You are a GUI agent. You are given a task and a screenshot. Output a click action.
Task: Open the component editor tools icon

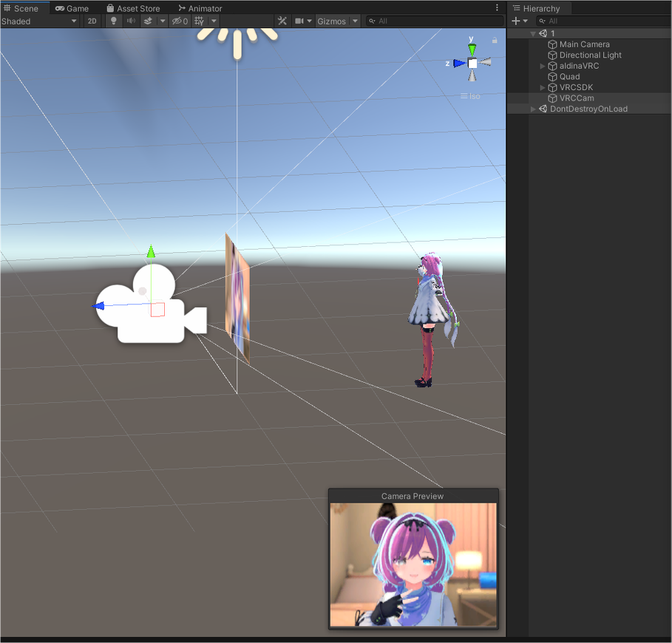(x=282, y=21)
